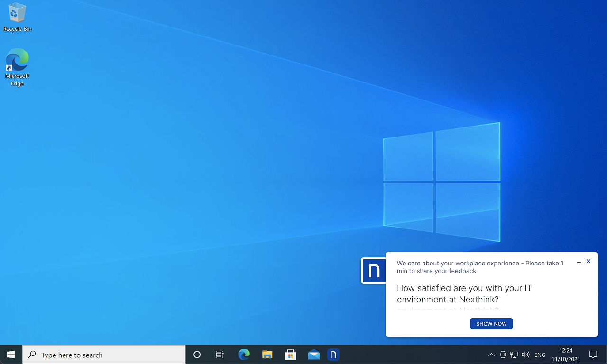Image resolution: width=607 pixels, height=364 pixels.
Task: Select the Recycle Bin desktop icon
Action: click(17, 17)
